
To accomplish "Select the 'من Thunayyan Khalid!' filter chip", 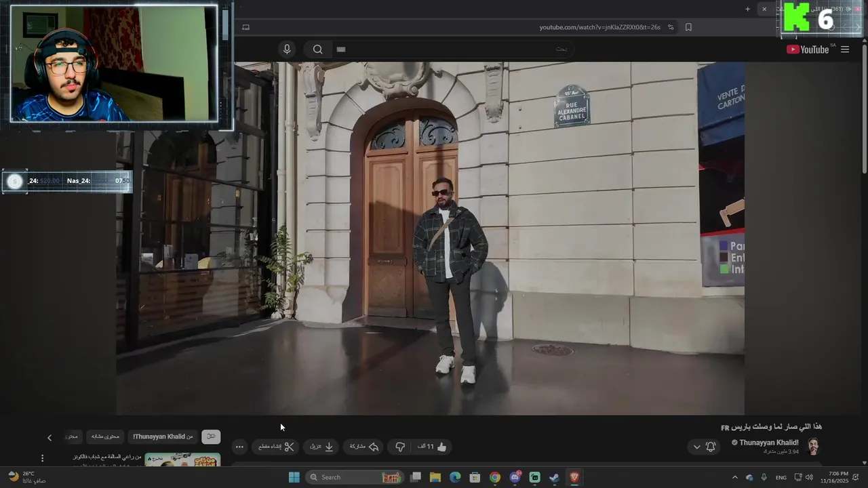I will [163, 436].
